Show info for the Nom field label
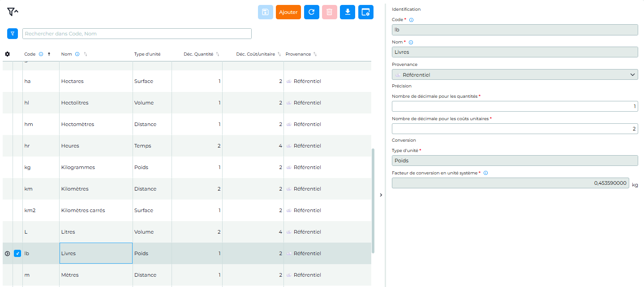 (x=411, y=42)
